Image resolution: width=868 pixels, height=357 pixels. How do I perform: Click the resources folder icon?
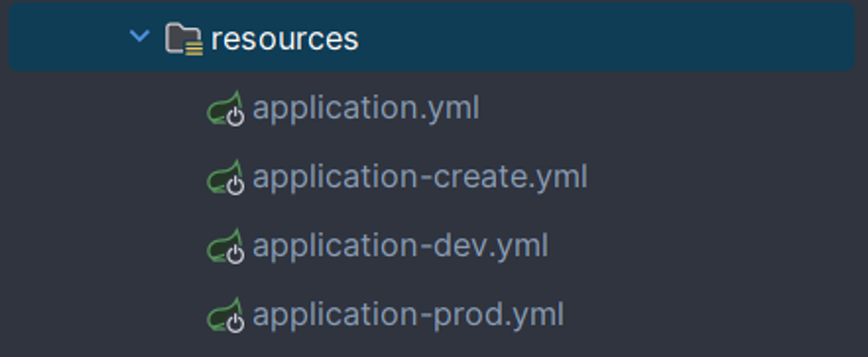pos(182,38)
